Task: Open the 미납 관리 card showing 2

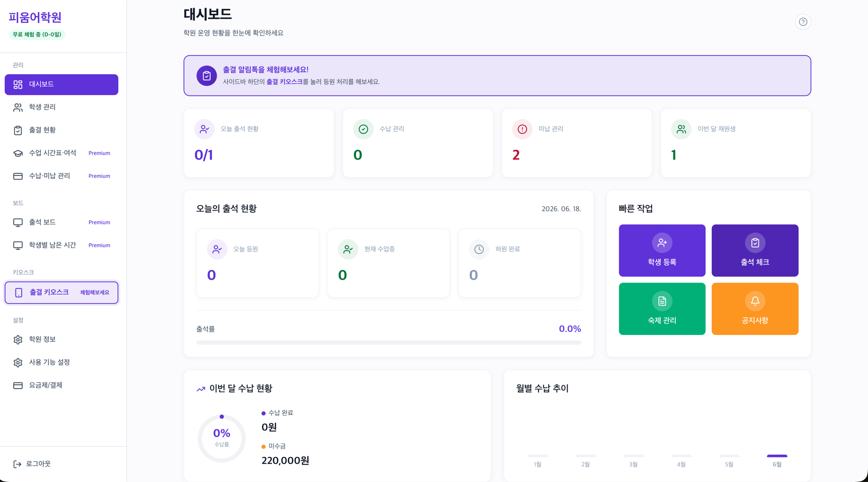Action: (x=577, y=143)
